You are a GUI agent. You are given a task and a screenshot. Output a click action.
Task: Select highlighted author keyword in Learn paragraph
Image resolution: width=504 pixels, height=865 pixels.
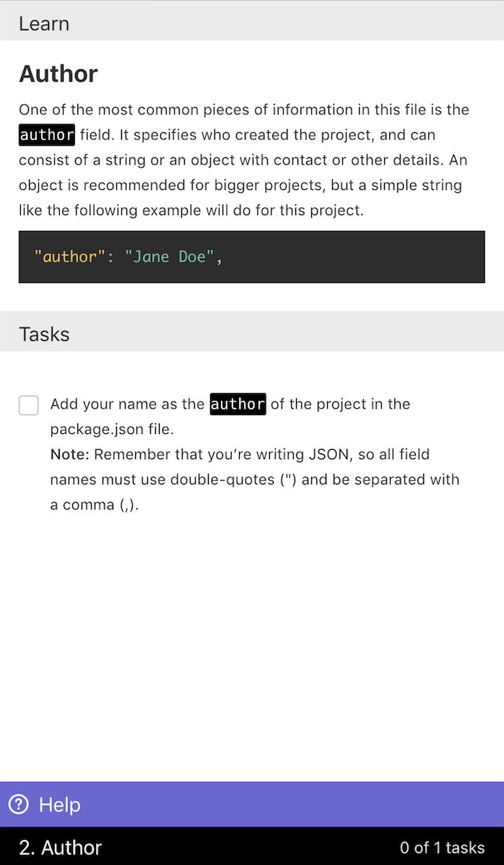pyautogui.click(x=47, y=135)
